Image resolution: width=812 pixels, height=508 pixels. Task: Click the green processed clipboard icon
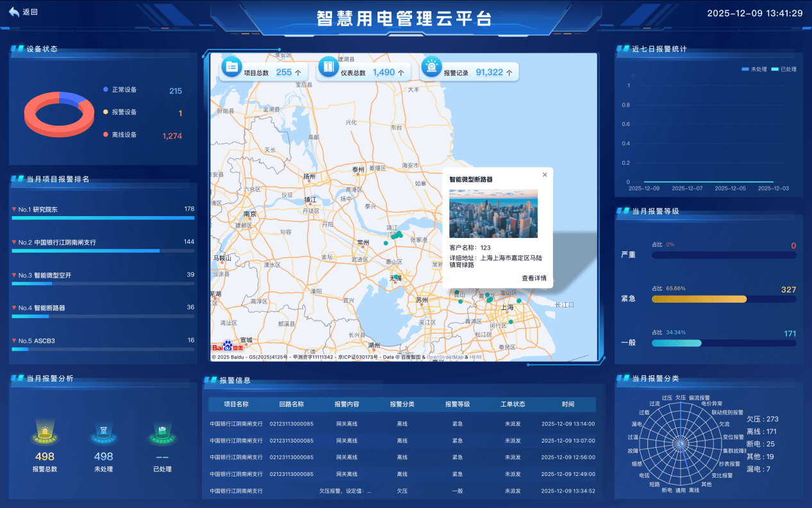162,434
